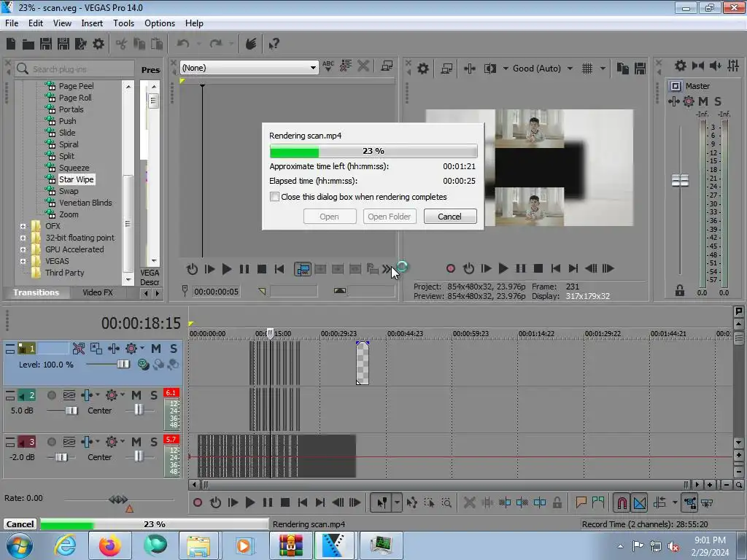This screenshot has width=747, height=560.
Task: Switch to the Video FX tab
Action: point(98,292)
